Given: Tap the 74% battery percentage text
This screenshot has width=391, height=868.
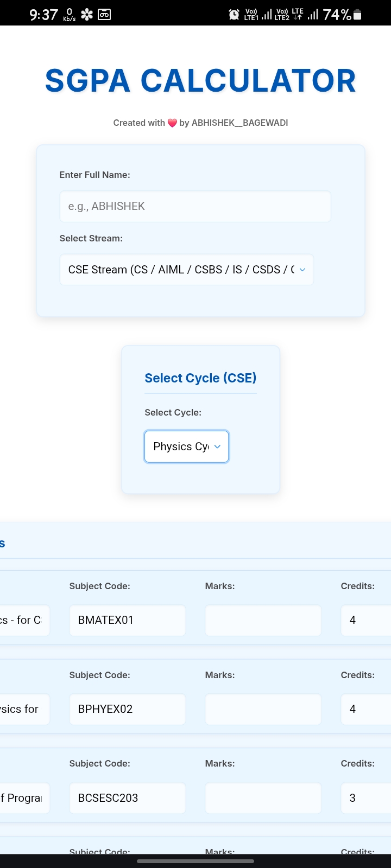Looking at the screenshot, I should pos(337,14).
